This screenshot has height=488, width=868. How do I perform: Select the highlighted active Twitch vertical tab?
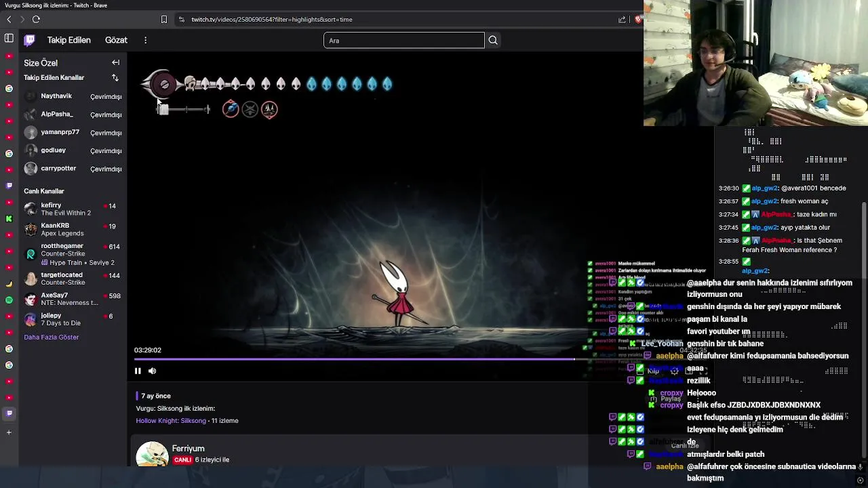(x=9, y=413)
